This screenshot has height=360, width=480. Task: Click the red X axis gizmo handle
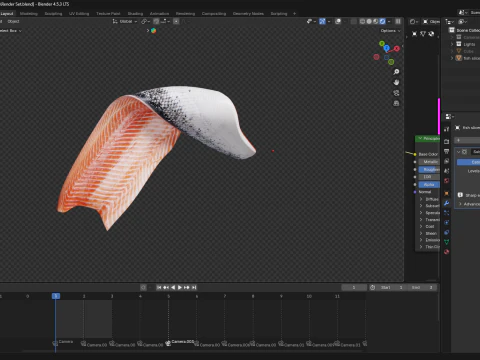coord(397,48)
